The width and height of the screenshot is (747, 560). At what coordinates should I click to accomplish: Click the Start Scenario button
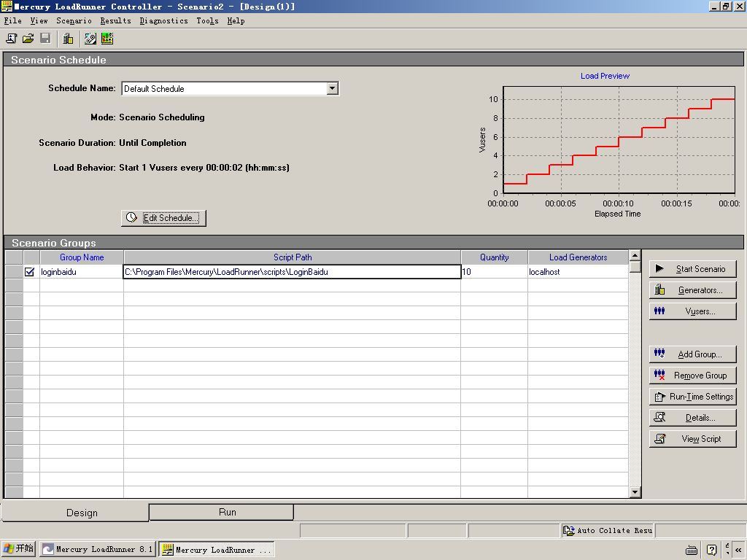click(x=693, y=269)
